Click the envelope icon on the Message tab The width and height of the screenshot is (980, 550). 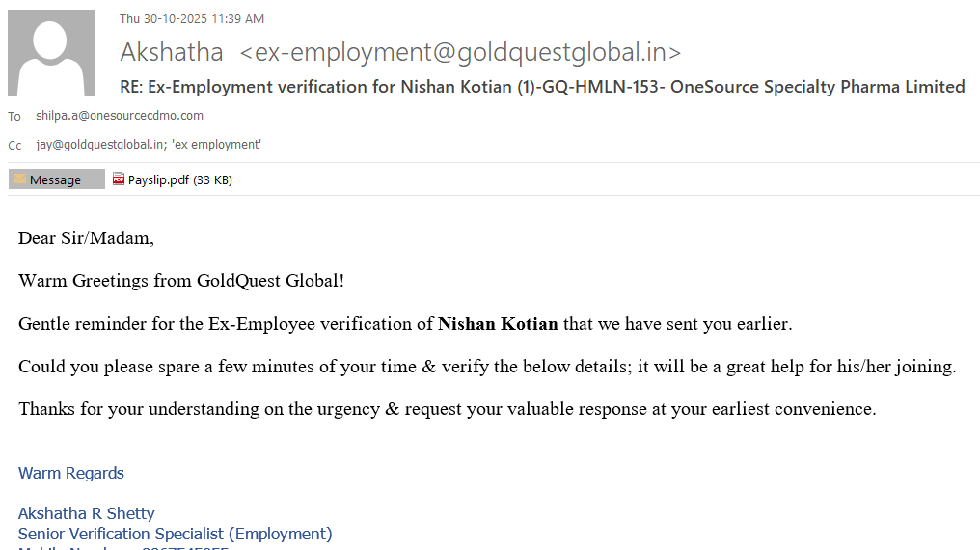[x=19, y=179]
